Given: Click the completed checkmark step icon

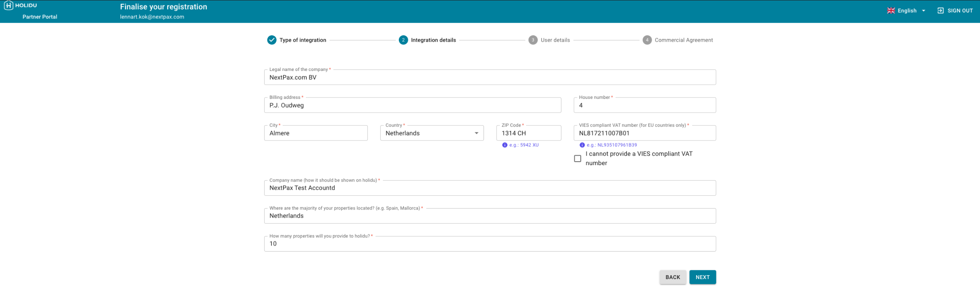Looking at the screenshot, I should pyautogui.click(x=271, y=40).
